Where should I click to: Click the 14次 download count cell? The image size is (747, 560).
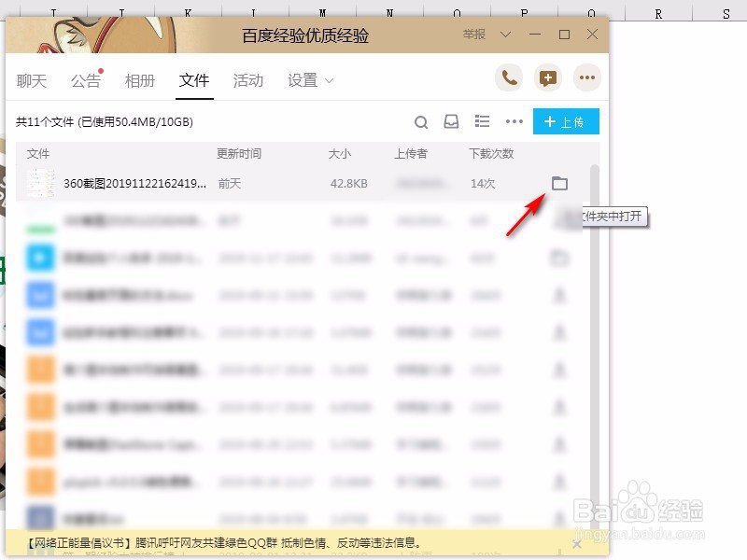pyautogui.click(x=483, y=183)
